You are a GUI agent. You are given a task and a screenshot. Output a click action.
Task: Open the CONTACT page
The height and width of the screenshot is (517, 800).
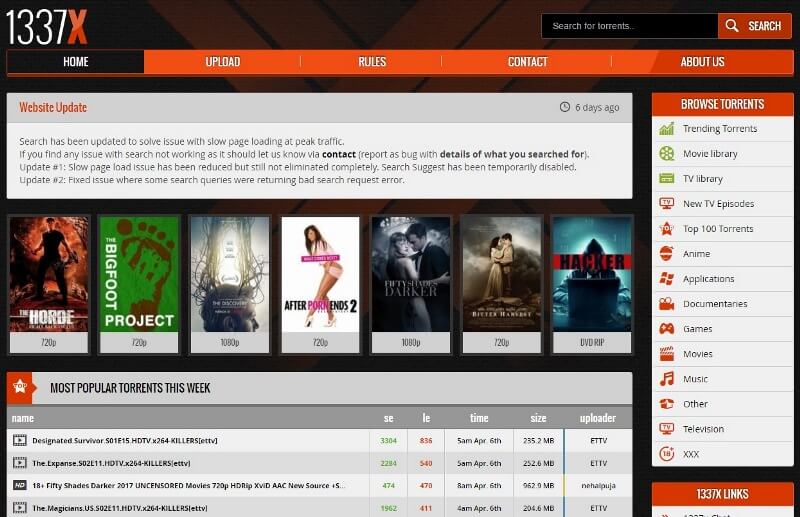tap(527, 62)
